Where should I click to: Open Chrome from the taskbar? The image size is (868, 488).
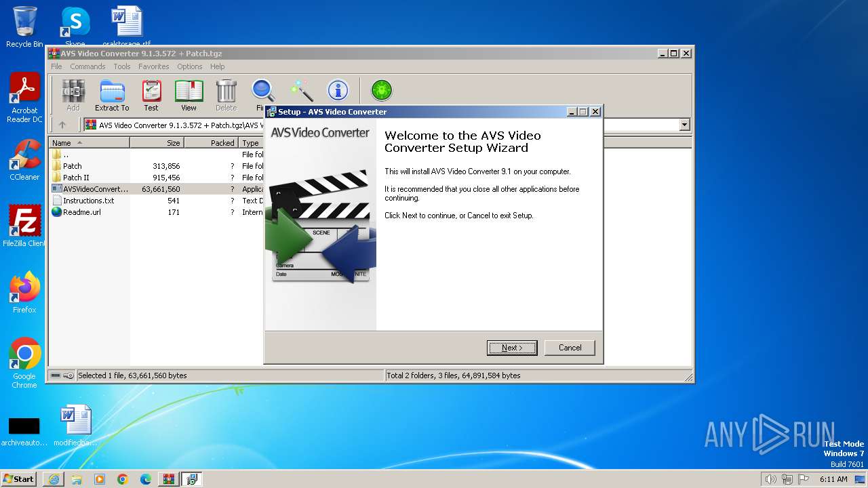123,479
